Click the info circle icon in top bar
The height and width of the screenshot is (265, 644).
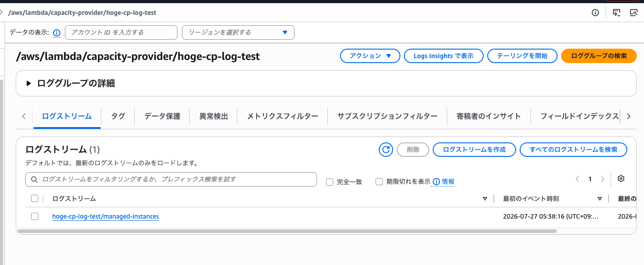(595, 13)
